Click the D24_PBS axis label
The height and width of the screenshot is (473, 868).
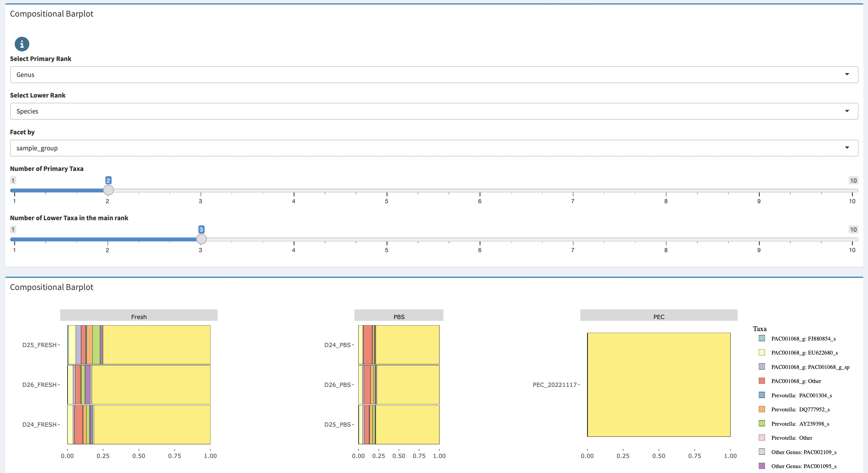pos(338,345)
